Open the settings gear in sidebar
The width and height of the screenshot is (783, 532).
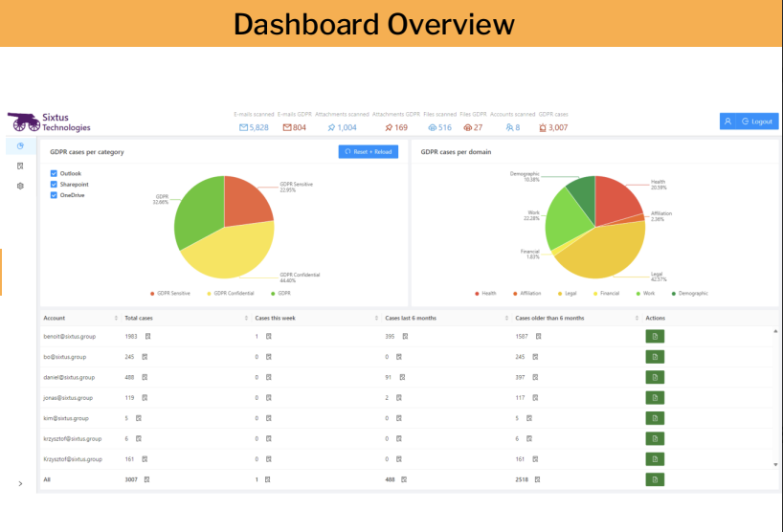pyautogui.click(x=20, y=186)
